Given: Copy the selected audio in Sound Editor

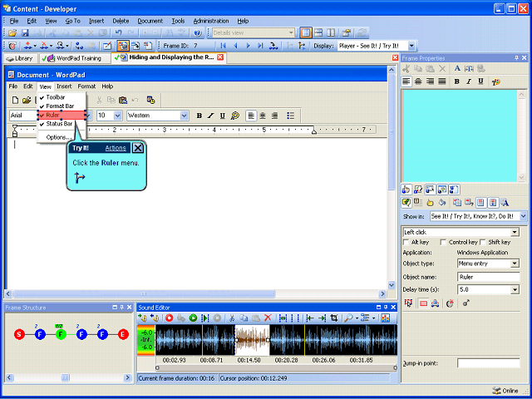Looking at the screenshot, I should (x=244, y=318).
